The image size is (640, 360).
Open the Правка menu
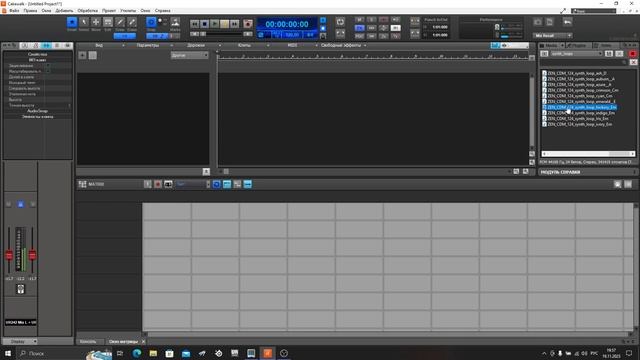point(30,11)
